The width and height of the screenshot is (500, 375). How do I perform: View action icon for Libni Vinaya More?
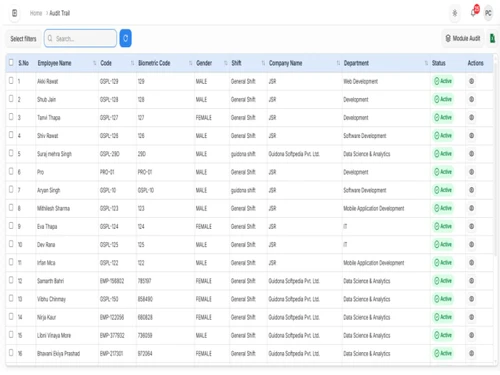(471, 335)
